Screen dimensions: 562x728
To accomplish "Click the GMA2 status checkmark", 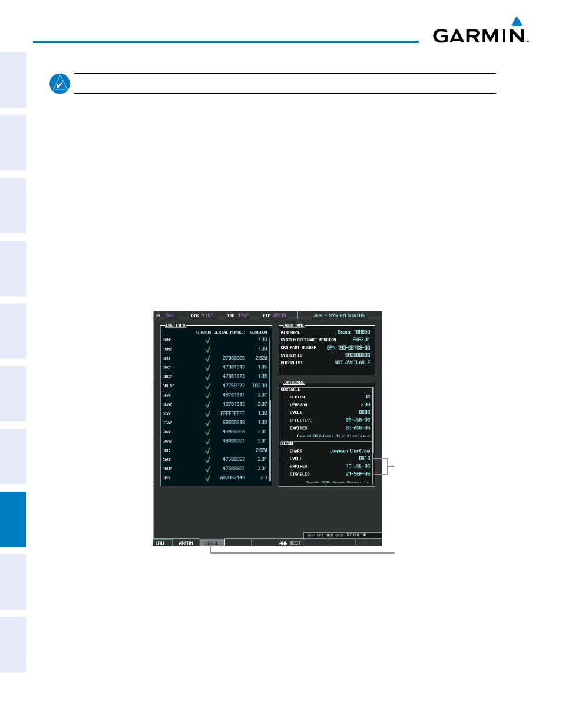I will 207,441.
